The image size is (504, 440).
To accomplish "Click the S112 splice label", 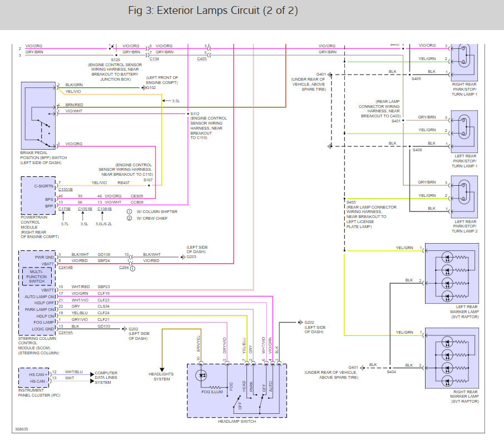I will pos(195,114).
